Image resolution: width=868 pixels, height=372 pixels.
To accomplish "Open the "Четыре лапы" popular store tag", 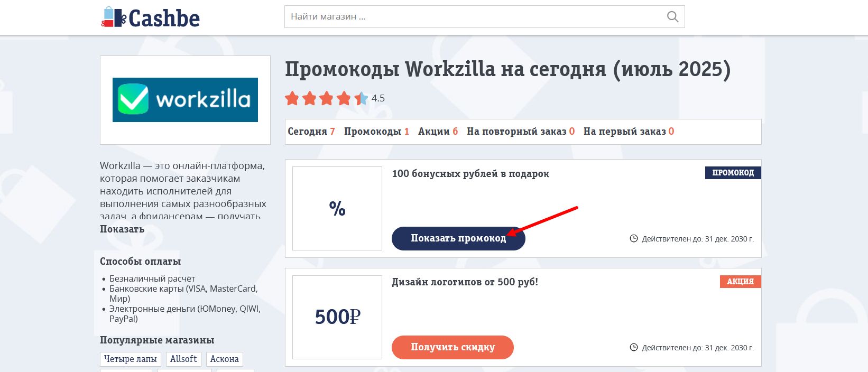I will 131,359.
